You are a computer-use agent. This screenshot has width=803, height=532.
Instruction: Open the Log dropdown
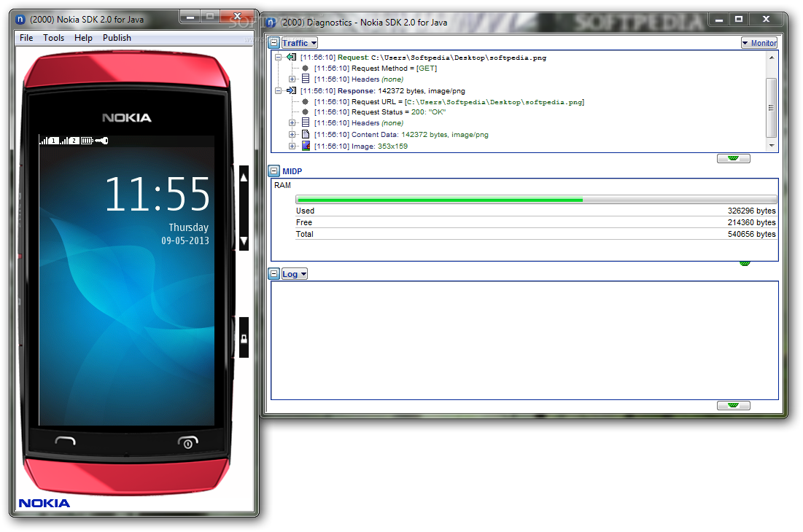pyautogui.click(x=294, y=274)
